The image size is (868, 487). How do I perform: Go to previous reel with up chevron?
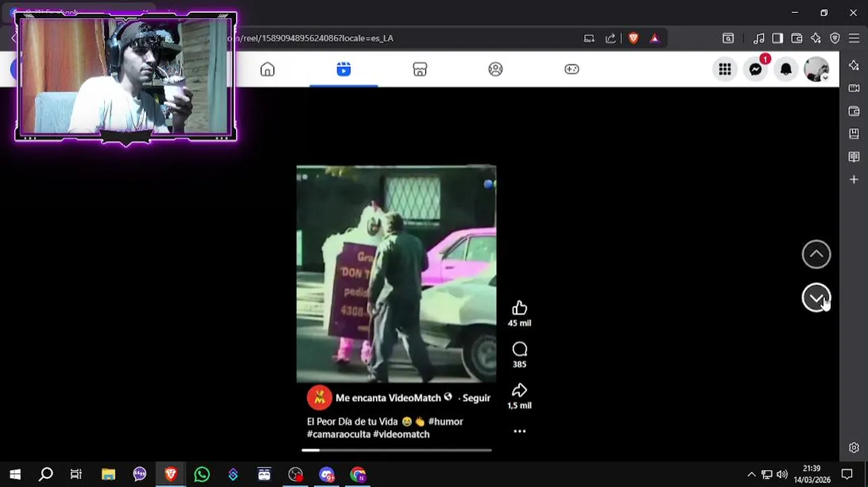pos(816,254)
